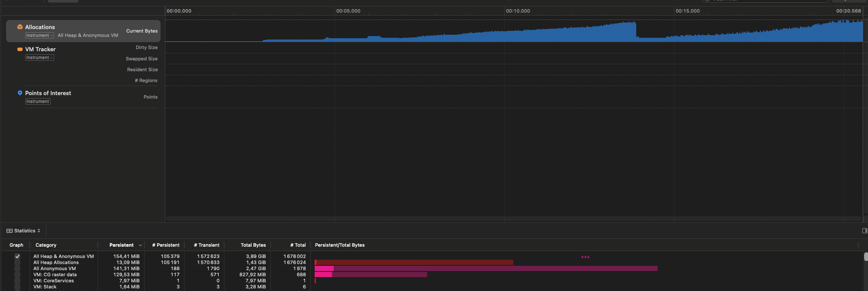The width and height of the screenshot is (868, 291).
Task: Select the Points of Interest track title
Action: (48, 93)
